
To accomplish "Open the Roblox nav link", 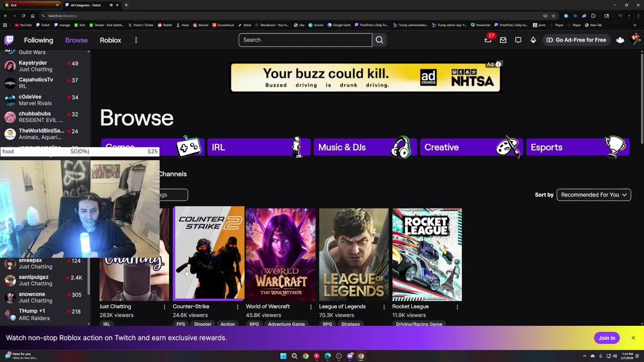I will click(110, 40).
